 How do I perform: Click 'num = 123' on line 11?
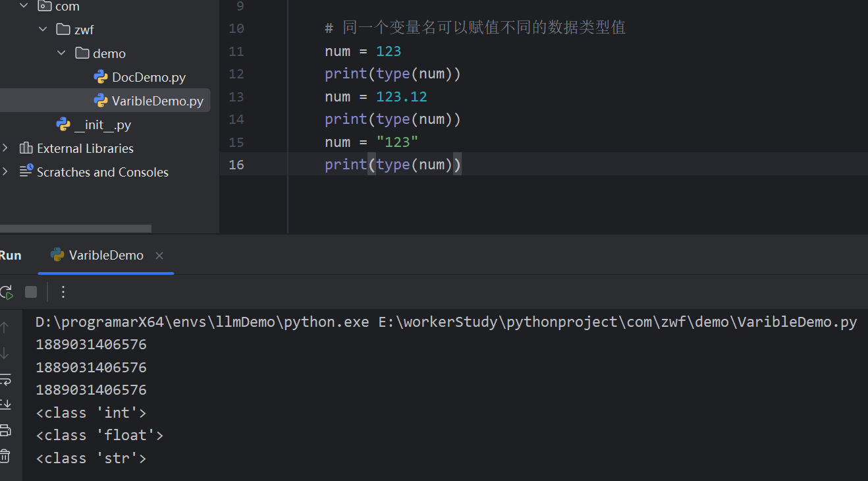(363, 51)
